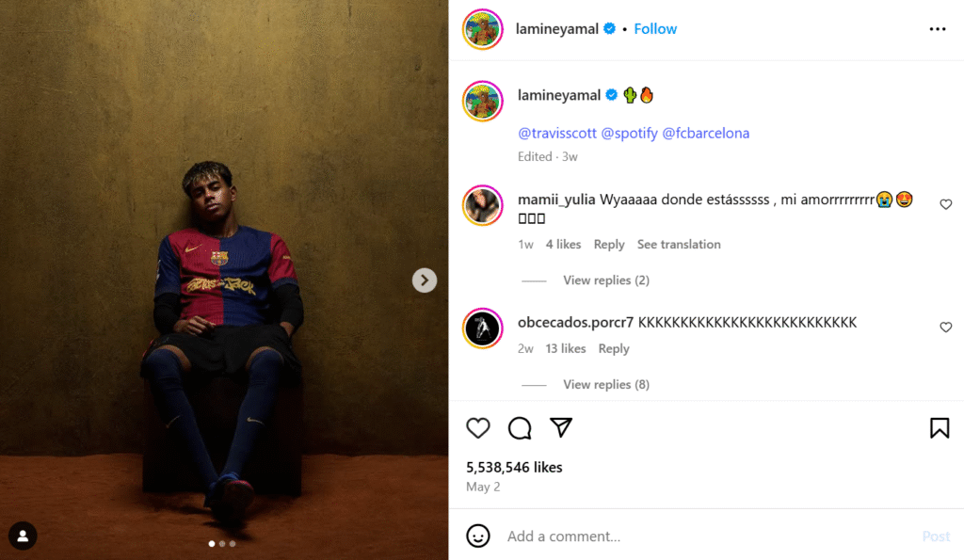View the 5,538,546 likes list

click(514, 467)
